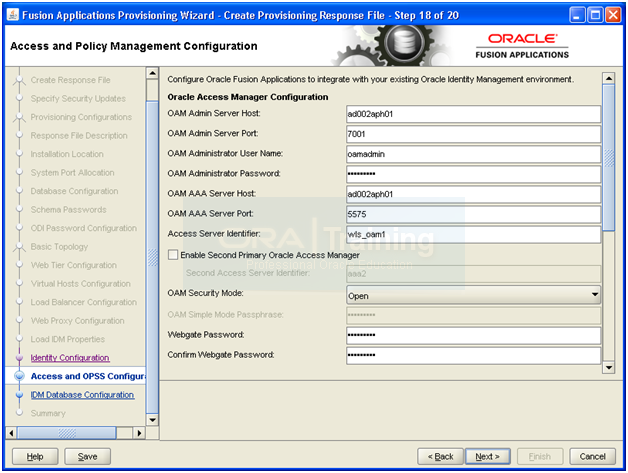This screenshot has height=473, width=628.
Task: Click the Oracle Fusion Applications logo
Action: click(x=522, y=46)
